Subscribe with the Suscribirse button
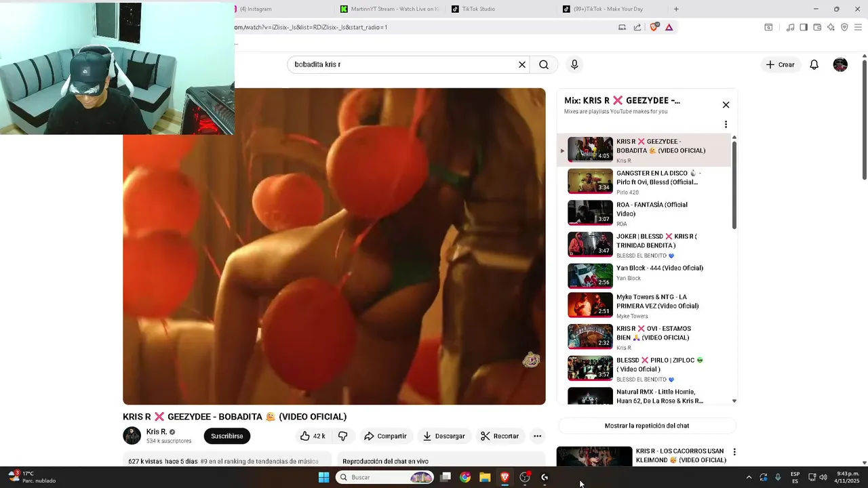868x488 pixels. pos(226,436)
